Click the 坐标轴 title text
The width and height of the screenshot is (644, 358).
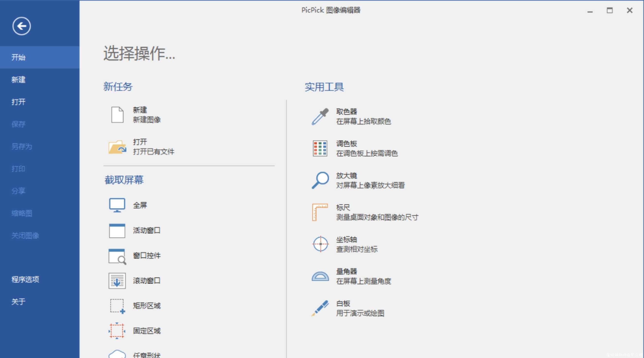click(x=347, y=239)
